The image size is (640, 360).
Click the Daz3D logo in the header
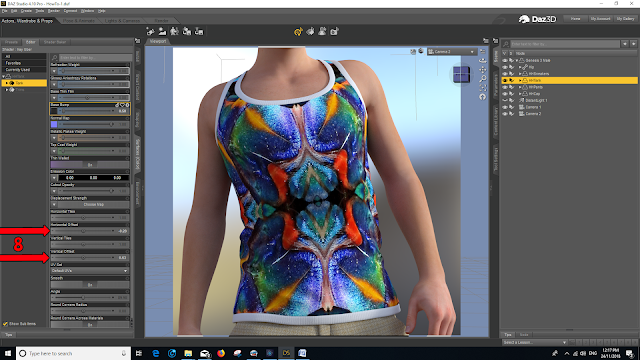(x=537, y=19)
